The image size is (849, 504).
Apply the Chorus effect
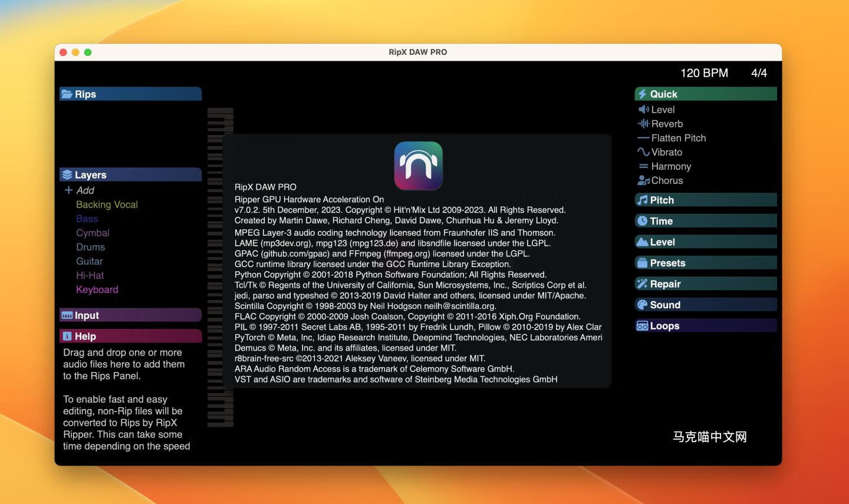coord(667,180)
